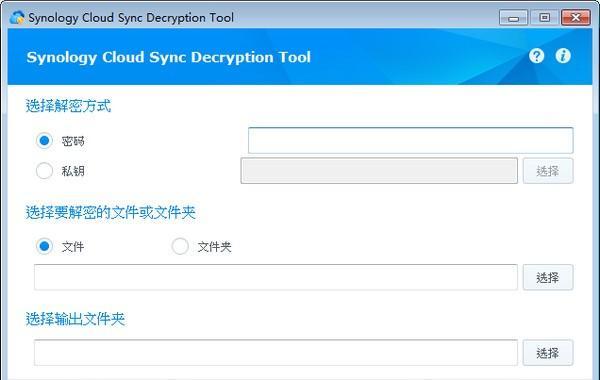Click the 选择输出文件夹 heading

[75, 319]
